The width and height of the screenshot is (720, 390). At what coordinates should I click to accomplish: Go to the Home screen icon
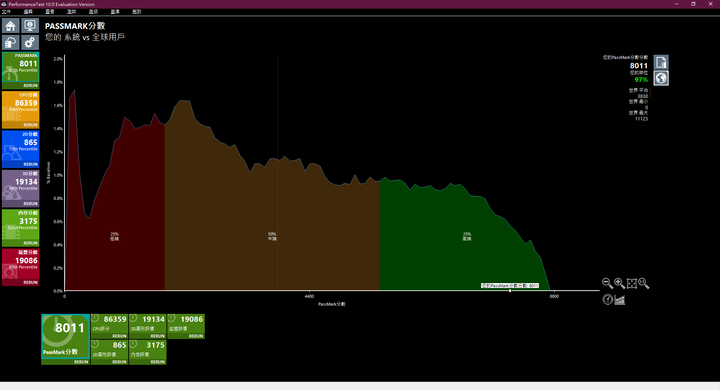pos(11,26)
